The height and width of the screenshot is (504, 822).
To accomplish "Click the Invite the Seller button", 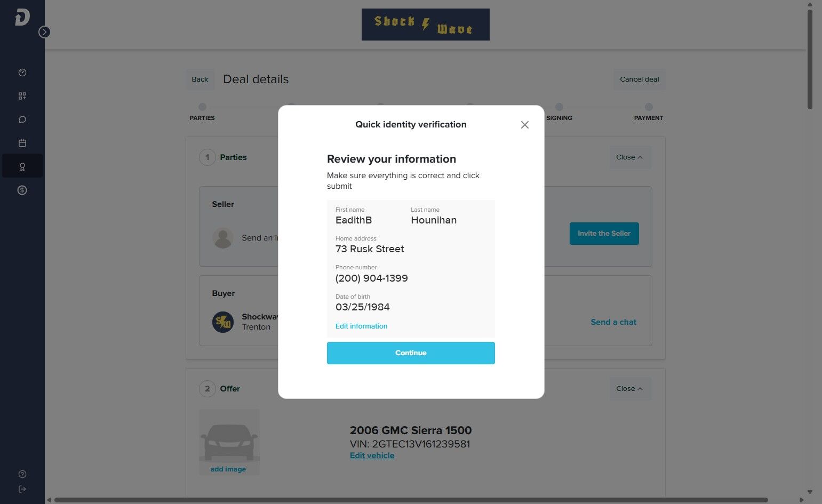I will (604, 234).
